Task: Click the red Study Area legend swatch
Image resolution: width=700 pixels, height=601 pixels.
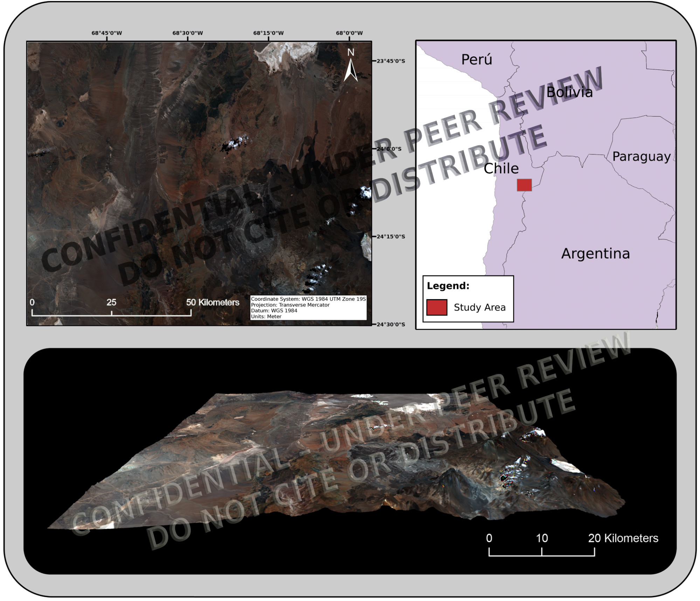Action: 436,308
